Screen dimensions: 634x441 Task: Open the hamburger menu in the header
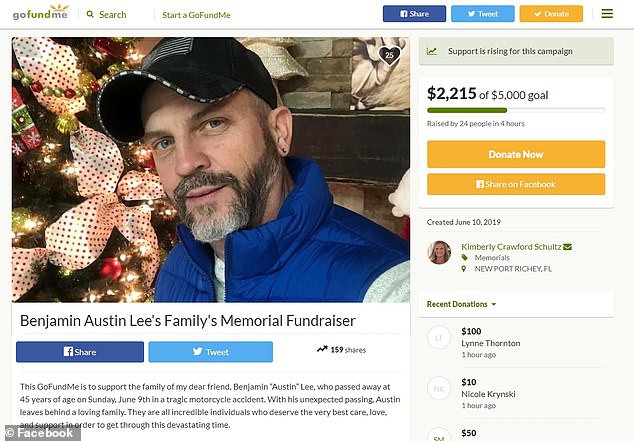tap(607, 14)
